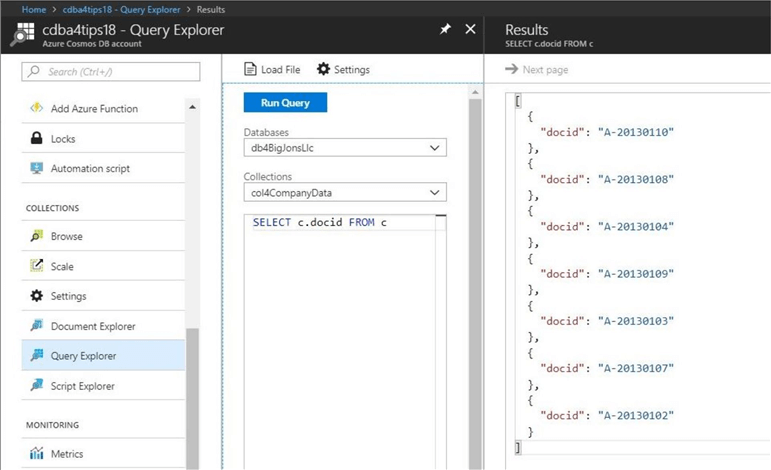Click the Load File document icon
Screen dimensions: 771x470
250,69
